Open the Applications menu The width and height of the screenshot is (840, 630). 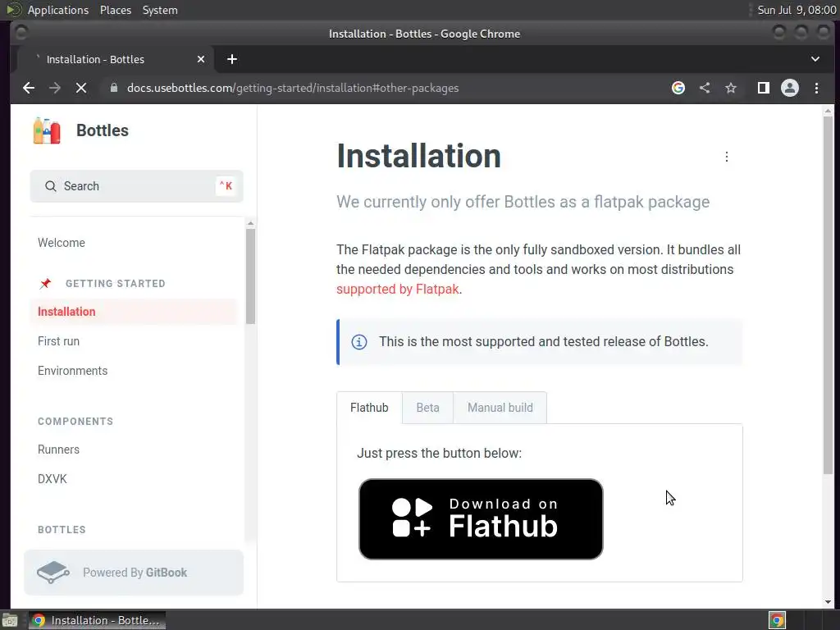click(x=58, y=10)
